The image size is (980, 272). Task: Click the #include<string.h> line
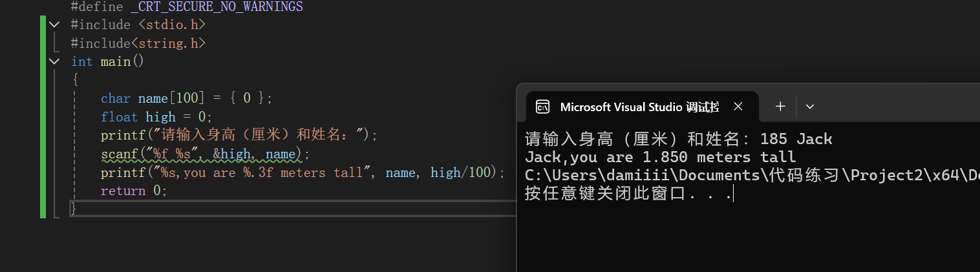pyautogui.click(x=138, y=43)
